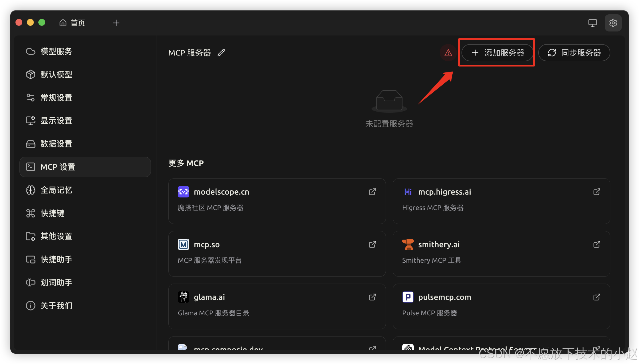Open the settings gear icon
Viewport: 639px width, 364px height.
click(x=613, y=23)
